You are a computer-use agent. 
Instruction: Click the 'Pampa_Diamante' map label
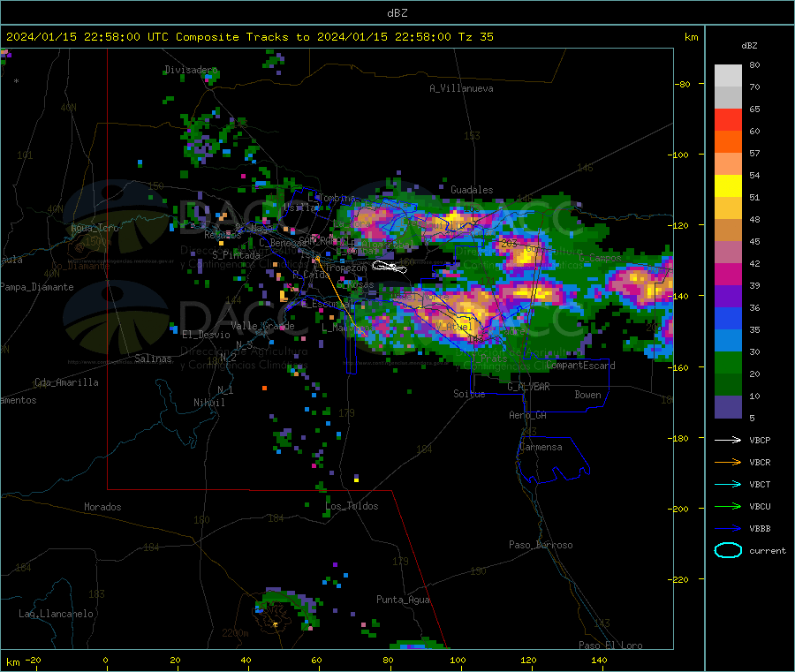pyautogui.click(x=37, y=287)
